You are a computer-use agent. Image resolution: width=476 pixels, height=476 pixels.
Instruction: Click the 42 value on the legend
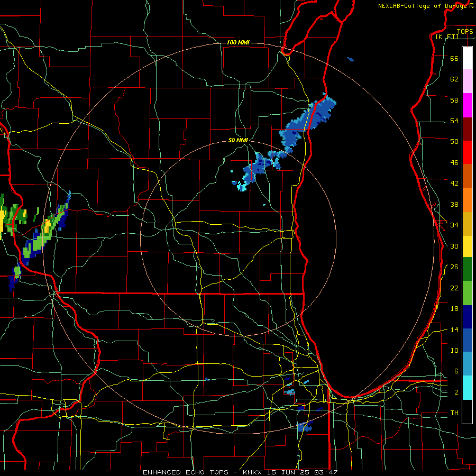454,184
